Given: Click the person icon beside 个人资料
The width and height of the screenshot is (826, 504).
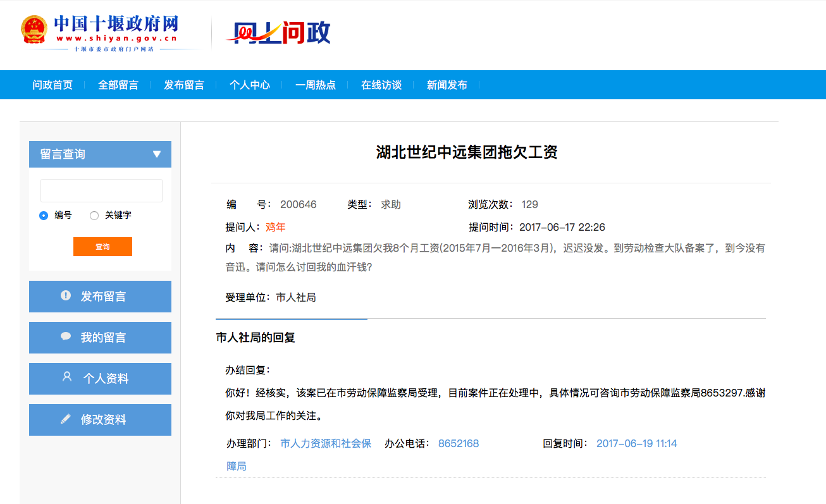Looking at the screenshot, I should (67, 377).
